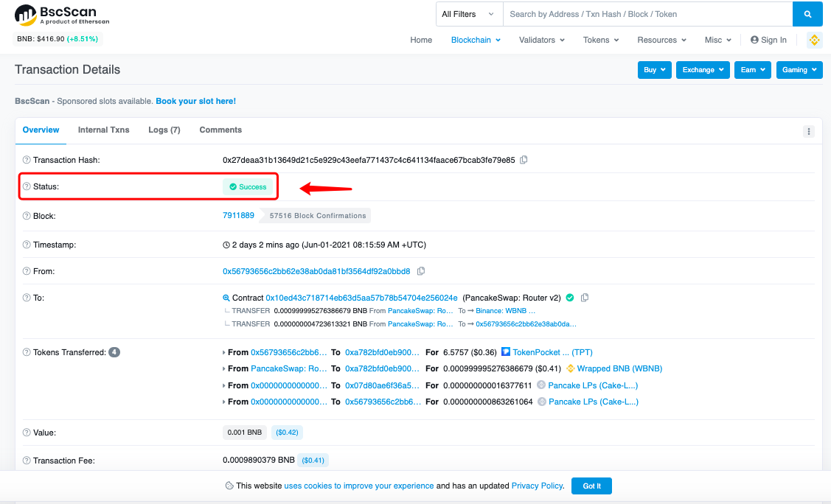
Task: Click the search input field
Action: coord(647,14)
